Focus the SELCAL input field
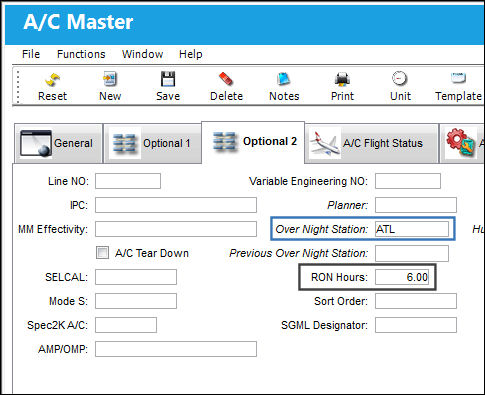The image size is (485, 395). point(136,277)
